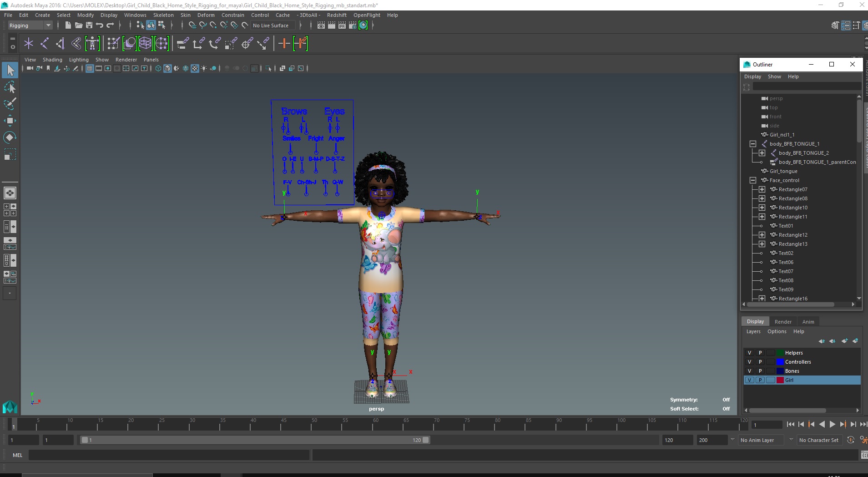Toggle auto keyframe icon near Character Set
Screen dimensions: 868x477
[x=850, y=440]
